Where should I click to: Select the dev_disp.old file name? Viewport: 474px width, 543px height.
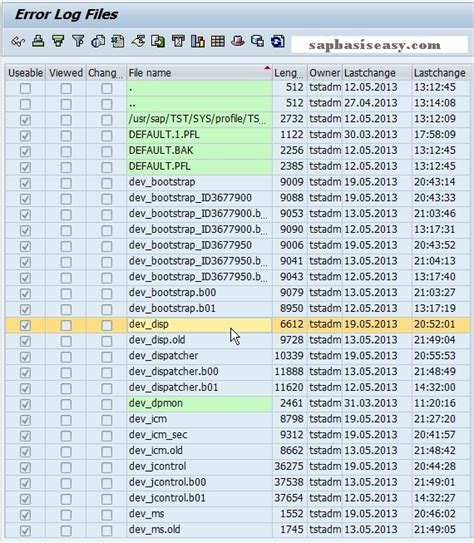pyautogui.click(x=157, y=340)
